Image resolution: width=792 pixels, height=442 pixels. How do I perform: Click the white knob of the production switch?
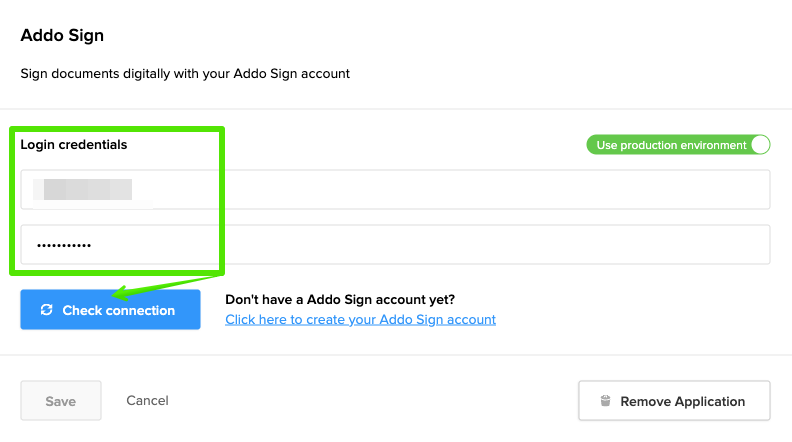click(761, 145)
